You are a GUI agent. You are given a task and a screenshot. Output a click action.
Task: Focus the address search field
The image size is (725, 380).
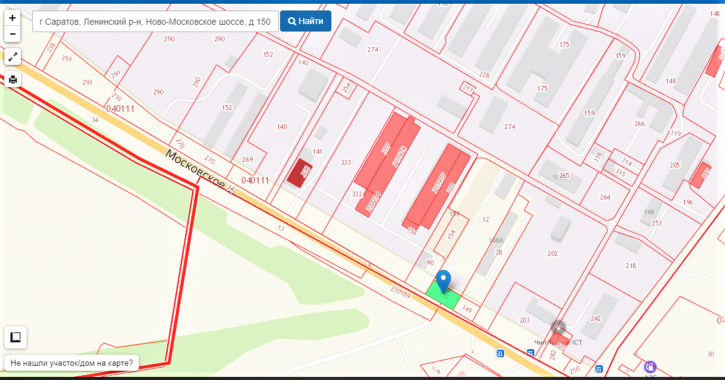point(155,21)
